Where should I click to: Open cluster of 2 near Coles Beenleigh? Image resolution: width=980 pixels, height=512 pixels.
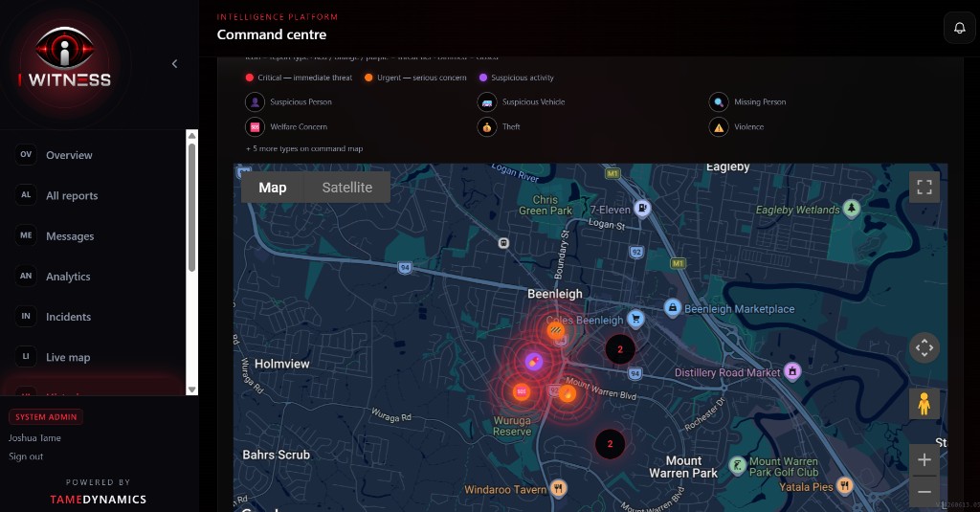[x=620, y=349]
